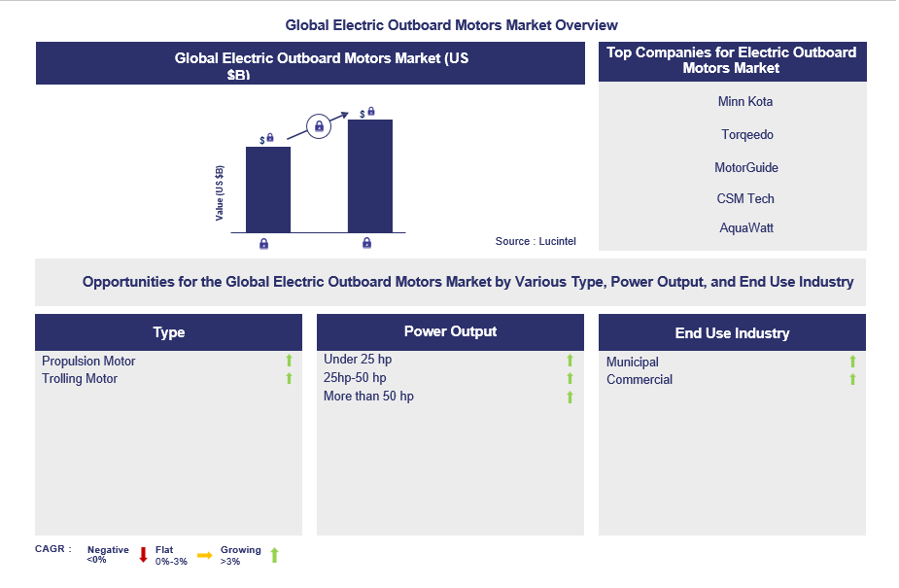The image size is (899, 588).
Task: Expand the More than 50 hp entry
Action: [x=570, y=396]
